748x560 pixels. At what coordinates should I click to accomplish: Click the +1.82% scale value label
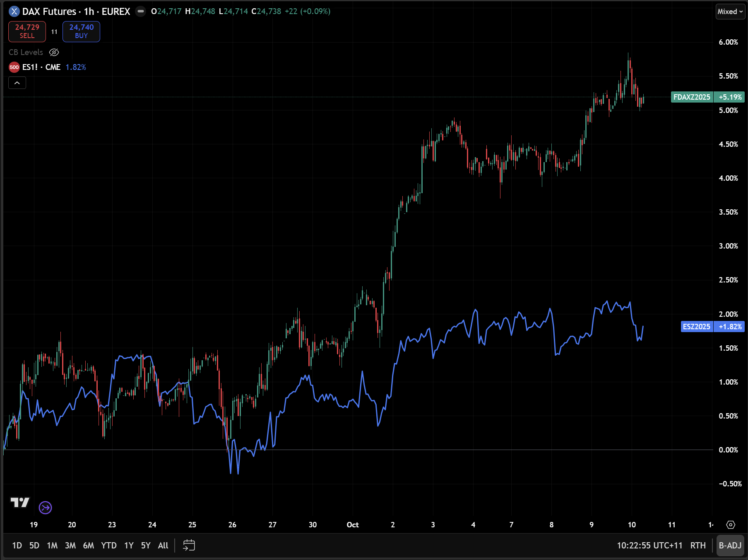click(x=729, y=327)
